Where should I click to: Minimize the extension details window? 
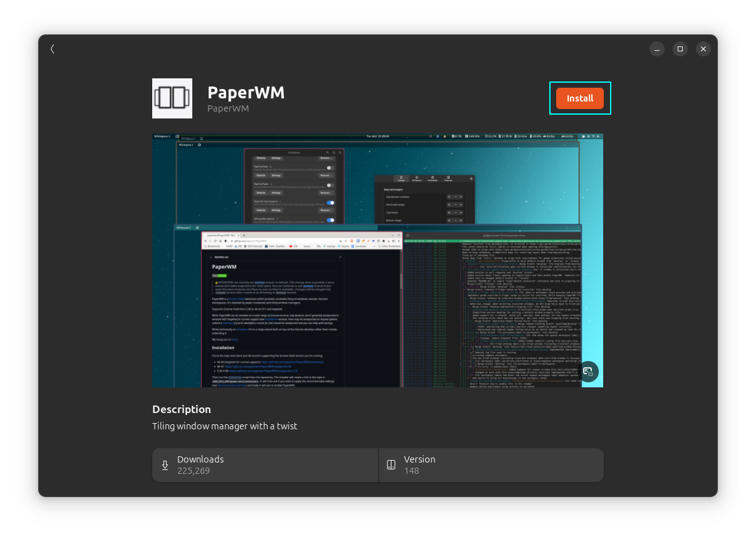point(656,49)
